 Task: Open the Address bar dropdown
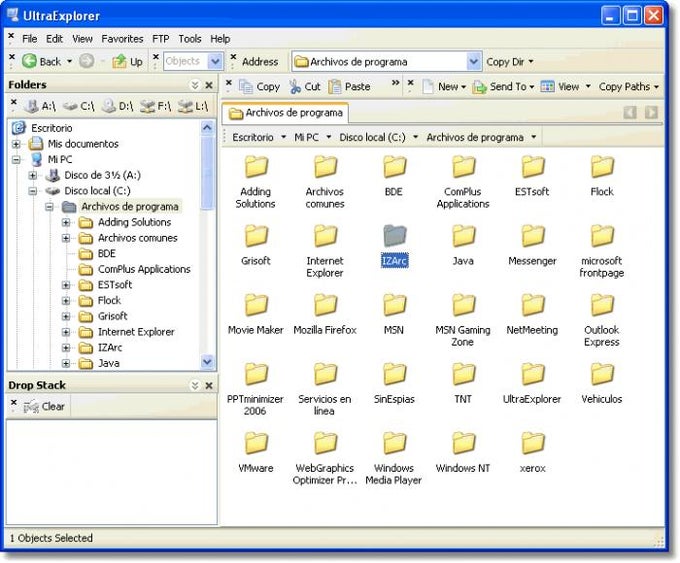[474, 62]
